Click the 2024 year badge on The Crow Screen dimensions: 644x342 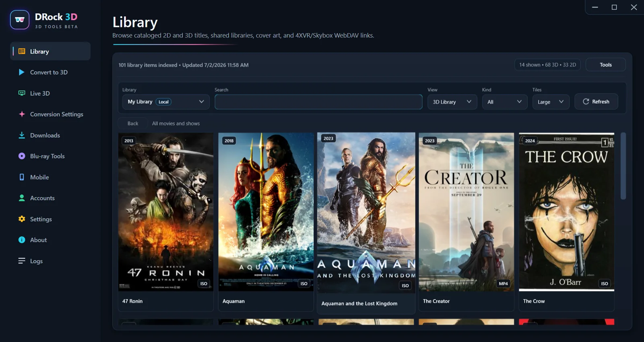(530, 141)
